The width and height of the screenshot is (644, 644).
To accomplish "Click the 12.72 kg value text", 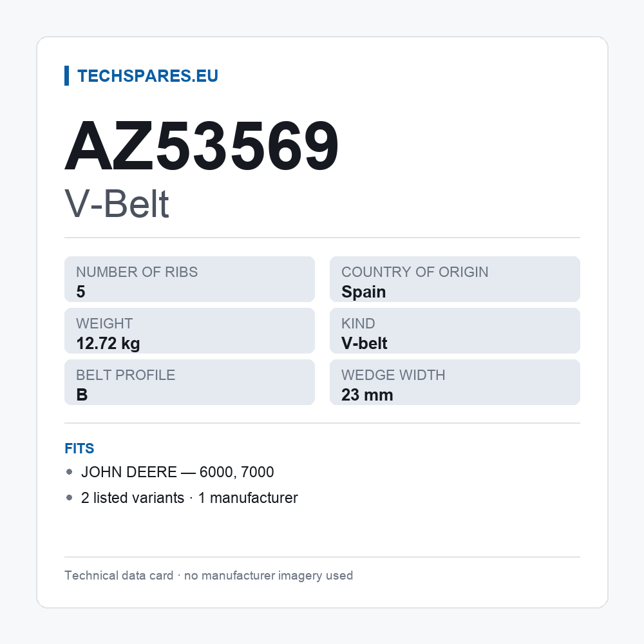I will pos(108,343).
